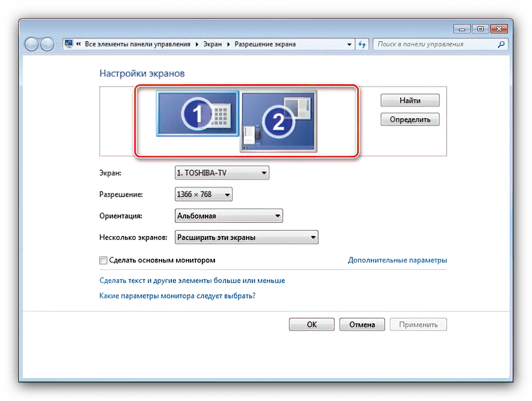532x401 pixels.
Task: Open address bar history dropdown
Action: pyautogui.click(x=350, y=45)
